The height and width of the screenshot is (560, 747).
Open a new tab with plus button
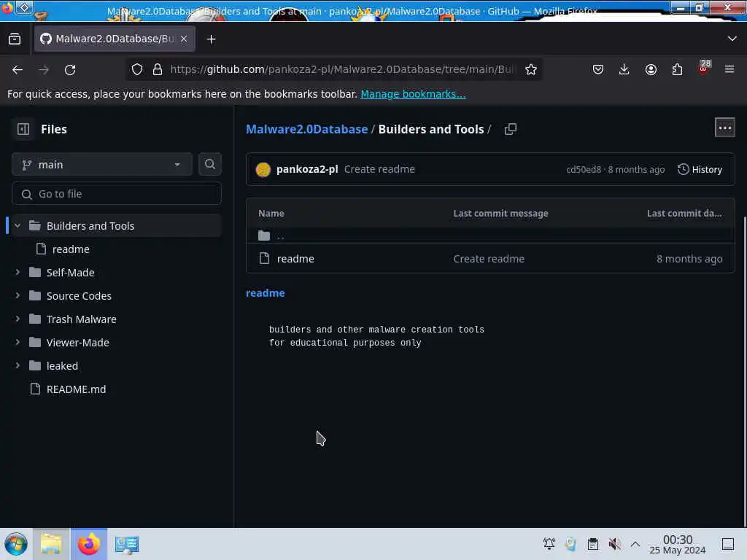(x=211, y=39)
